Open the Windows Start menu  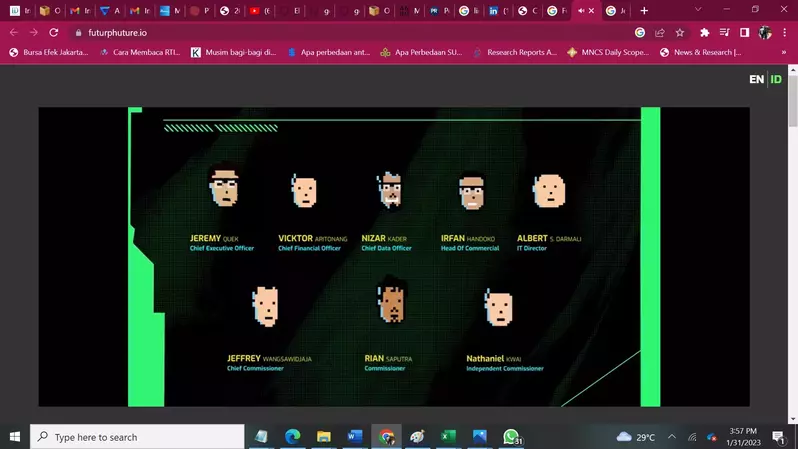coord(15,437)
